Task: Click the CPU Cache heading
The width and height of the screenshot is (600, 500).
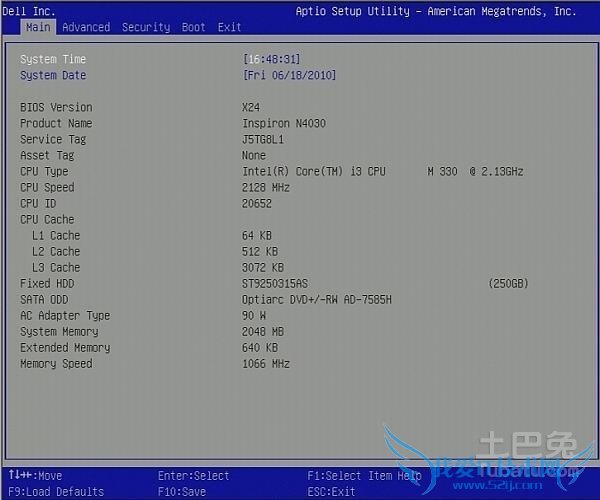Action: tap(47, 220)
